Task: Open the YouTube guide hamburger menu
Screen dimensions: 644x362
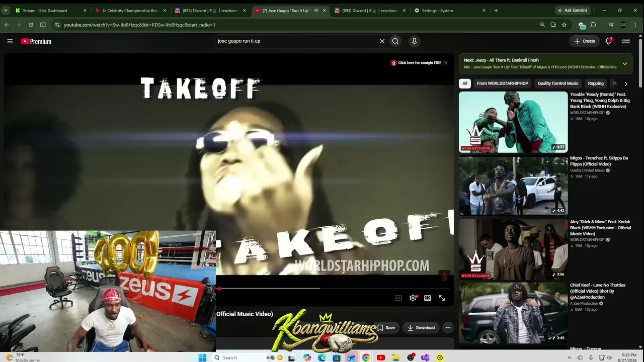Action: pyautogui.click(x=10, y=41)
